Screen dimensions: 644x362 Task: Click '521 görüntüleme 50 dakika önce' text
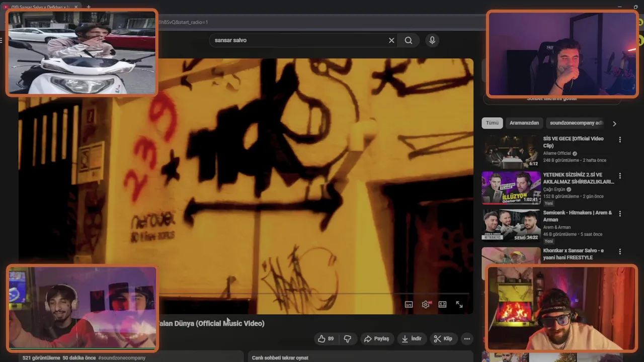pyautogui.click(x=59, y=358)
